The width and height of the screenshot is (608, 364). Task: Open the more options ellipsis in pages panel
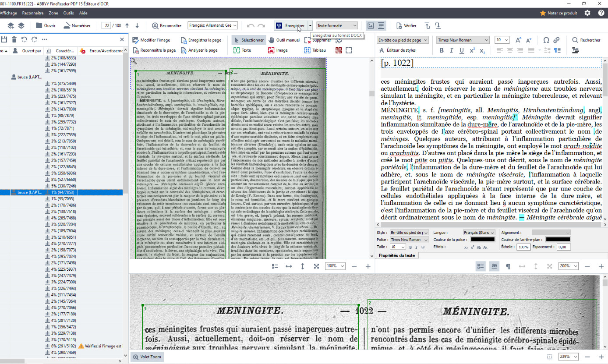(44, 39)
